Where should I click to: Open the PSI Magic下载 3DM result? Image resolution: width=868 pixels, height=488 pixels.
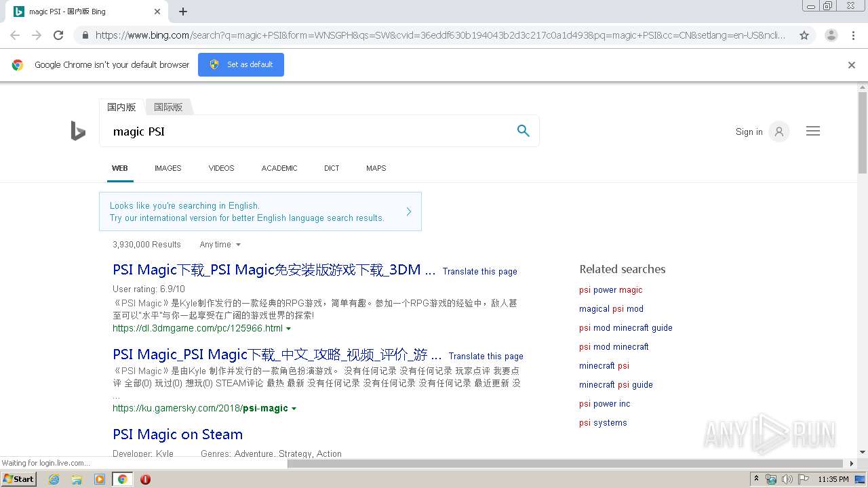(x=274, y=270)
